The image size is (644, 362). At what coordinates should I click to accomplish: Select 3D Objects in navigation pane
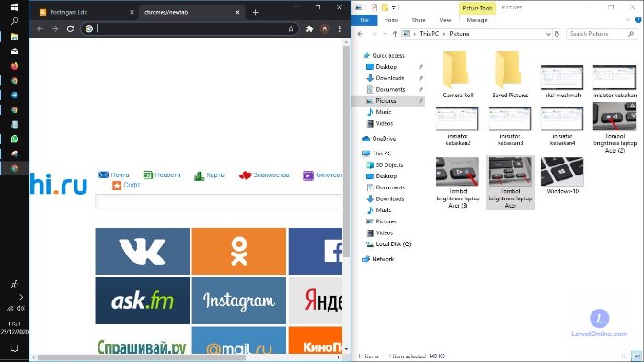click(x=389, y=164)
